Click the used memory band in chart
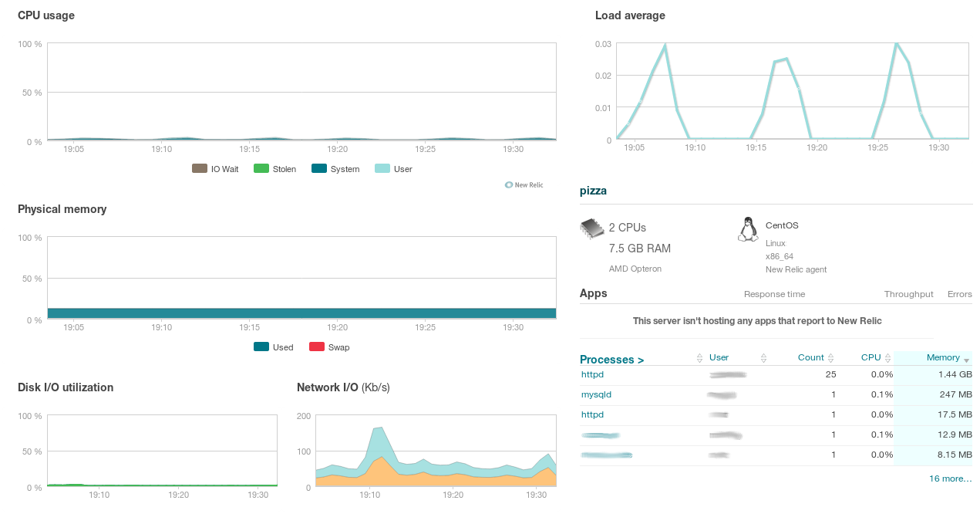The image size is (980, 514). click(301, 313)
